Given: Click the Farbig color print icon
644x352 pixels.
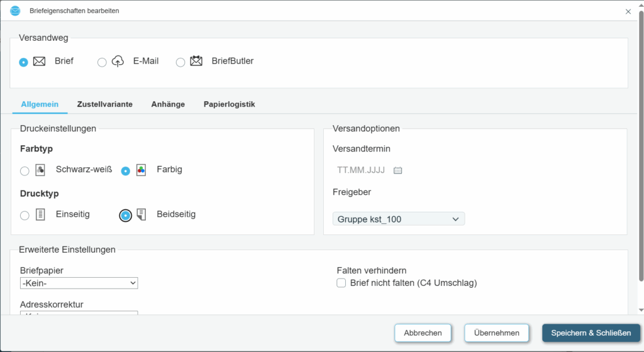Looking at the screenshot, I should tap(142, 170).
